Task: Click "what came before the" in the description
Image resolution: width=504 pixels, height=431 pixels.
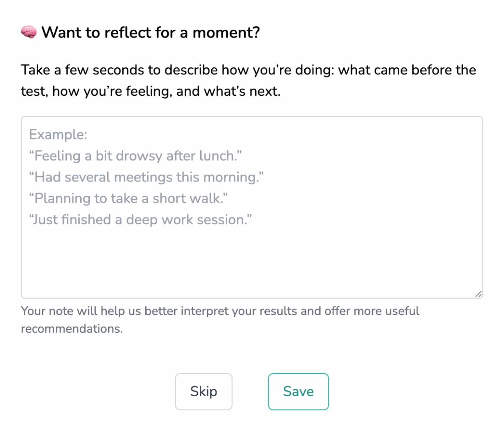Action: coord(407,70)
